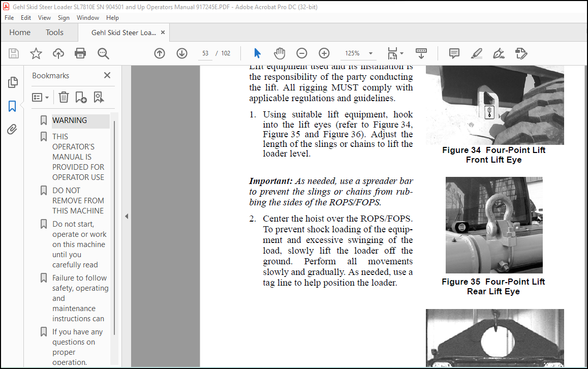Click the Figure 34 Four-Point Lift caption
Viewport: 588px width, 369px height.
pyautogui.click(x=493, y=155)
